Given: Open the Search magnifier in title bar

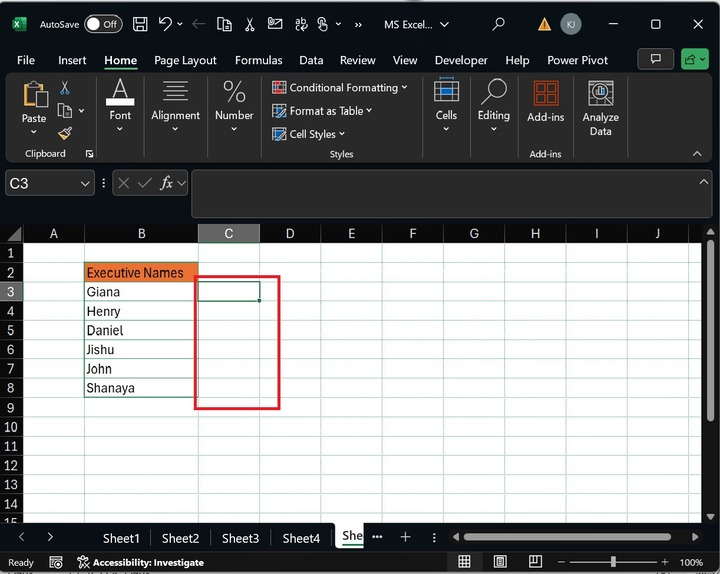Looking at the screenshot, I should (x=498, y=24).
